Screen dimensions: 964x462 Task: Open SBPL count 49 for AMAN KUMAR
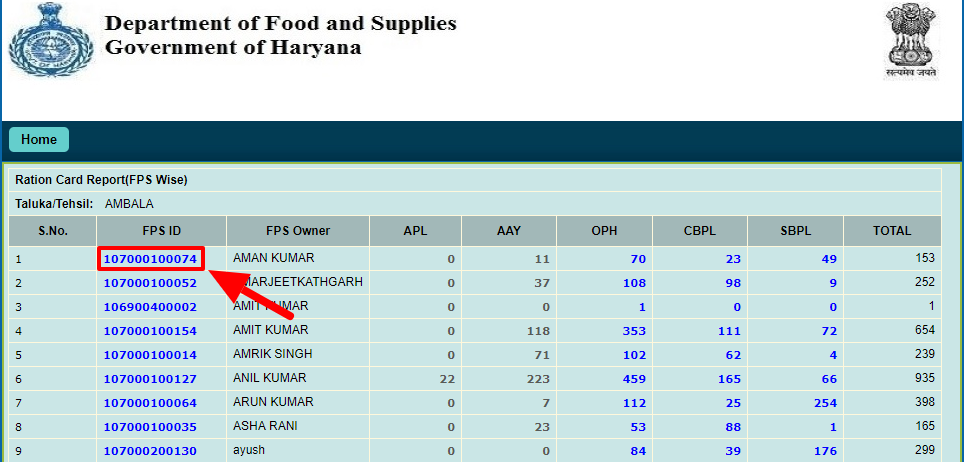(x=829, y=260)
